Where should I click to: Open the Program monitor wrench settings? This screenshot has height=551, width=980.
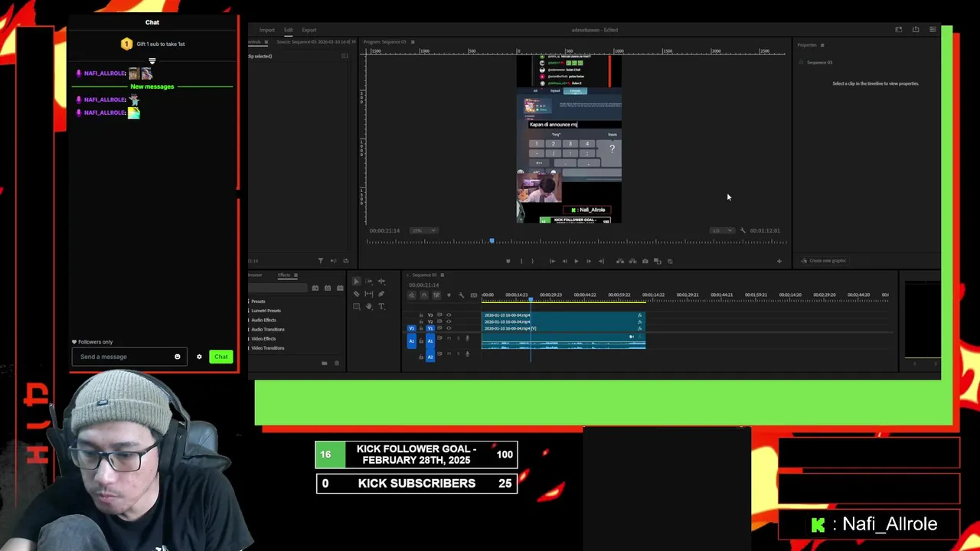pos(743,230)
